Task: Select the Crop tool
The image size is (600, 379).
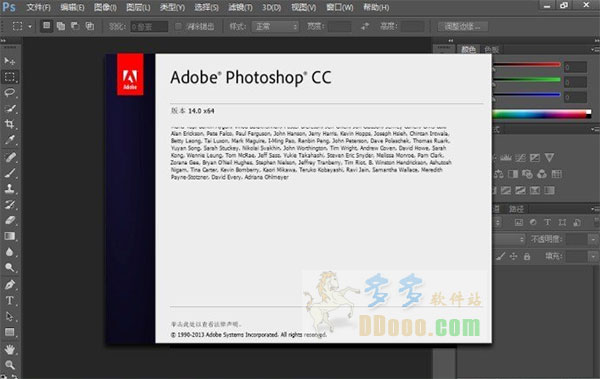Action: point(10,124)
